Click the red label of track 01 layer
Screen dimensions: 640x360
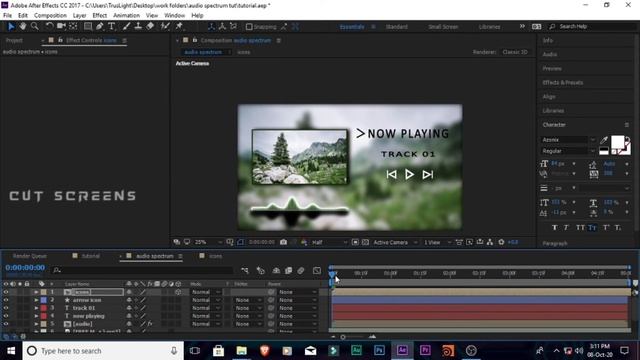44,308
